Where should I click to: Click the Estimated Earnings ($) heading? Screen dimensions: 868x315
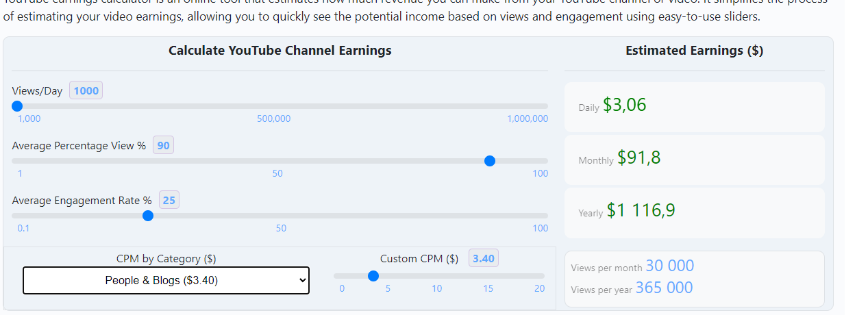pos(695,51)
